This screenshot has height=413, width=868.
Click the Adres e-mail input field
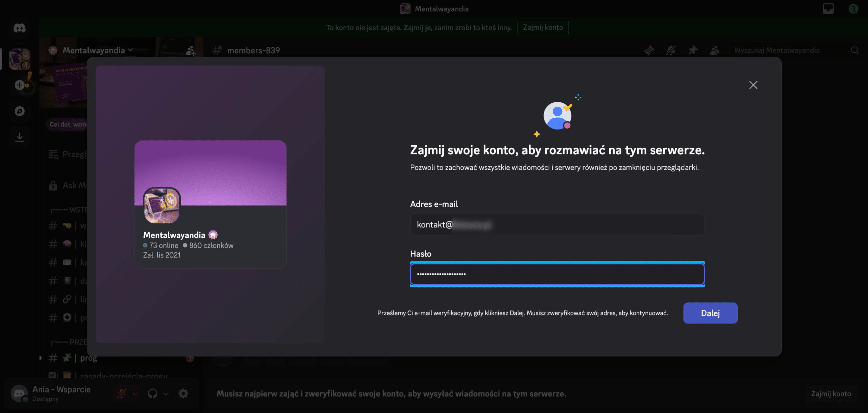557,224
